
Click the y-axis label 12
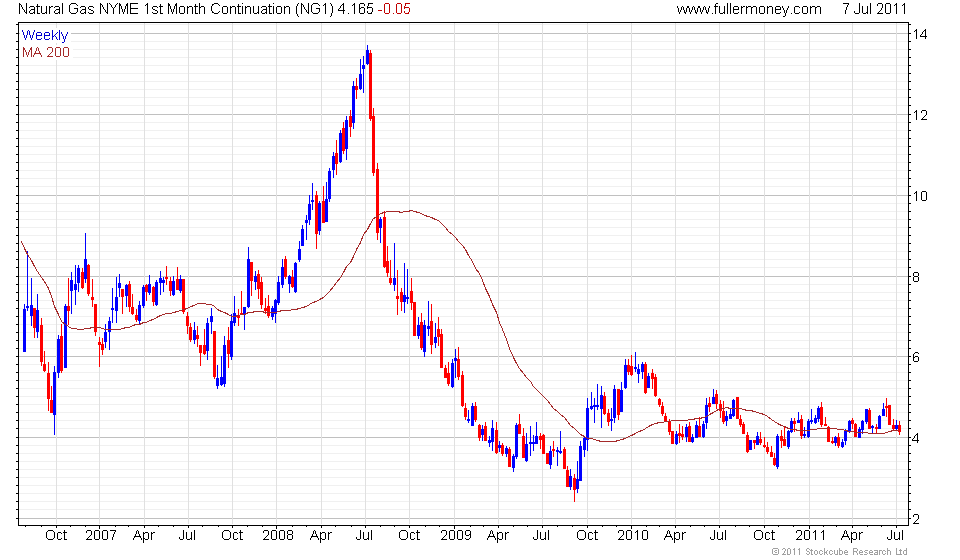[x=920, y=115]
